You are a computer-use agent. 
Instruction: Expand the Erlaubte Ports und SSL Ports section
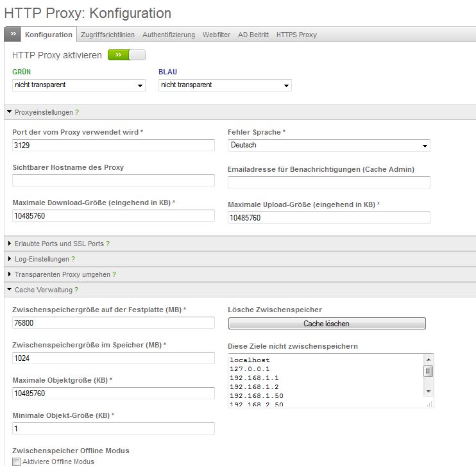(x=58, y=244)
